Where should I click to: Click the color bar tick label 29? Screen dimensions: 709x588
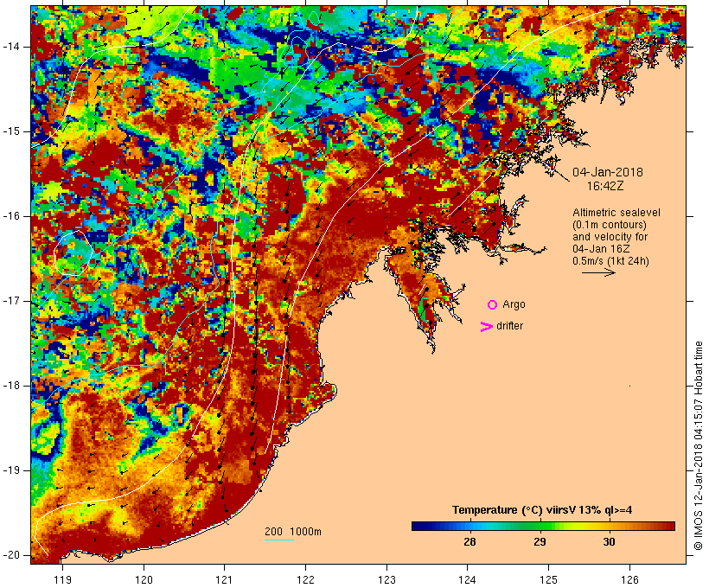click(x=540, y=541)
